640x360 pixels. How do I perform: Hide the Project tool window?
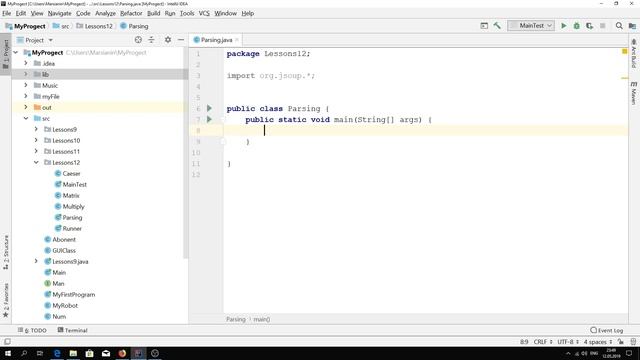pyautogui.click(x=181, y=40)
